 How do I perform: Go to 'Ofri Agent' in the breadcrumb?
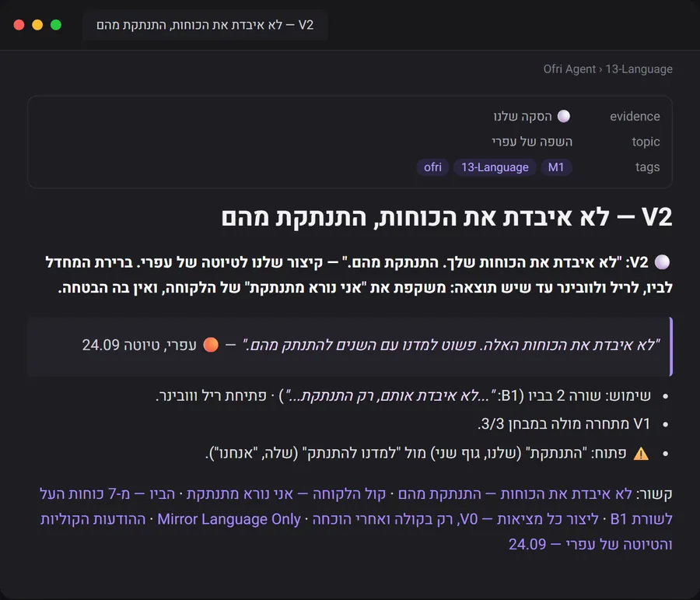click(x=569, y=69)
